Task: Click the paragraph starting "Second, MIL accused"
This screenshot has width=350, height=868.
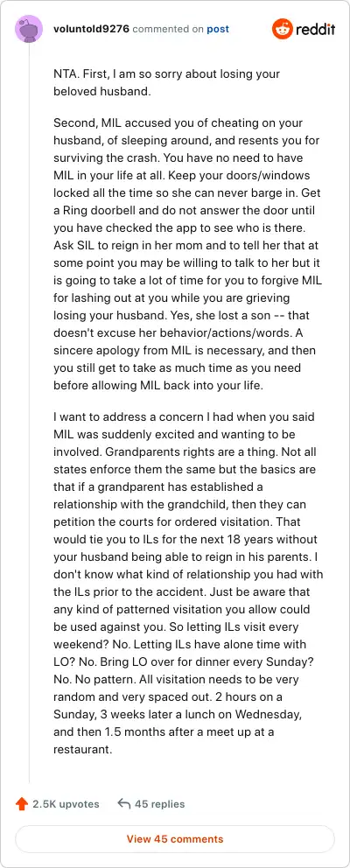Action: [188, 254]
